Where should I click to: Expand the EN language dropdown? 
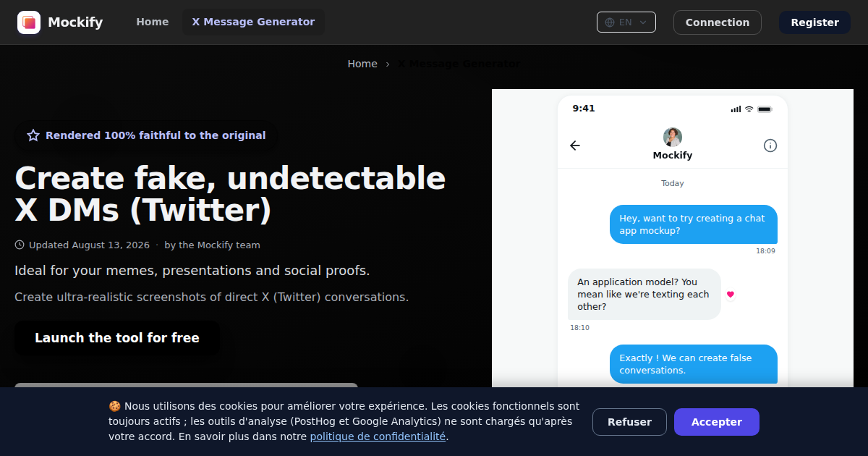pos(626,22)
